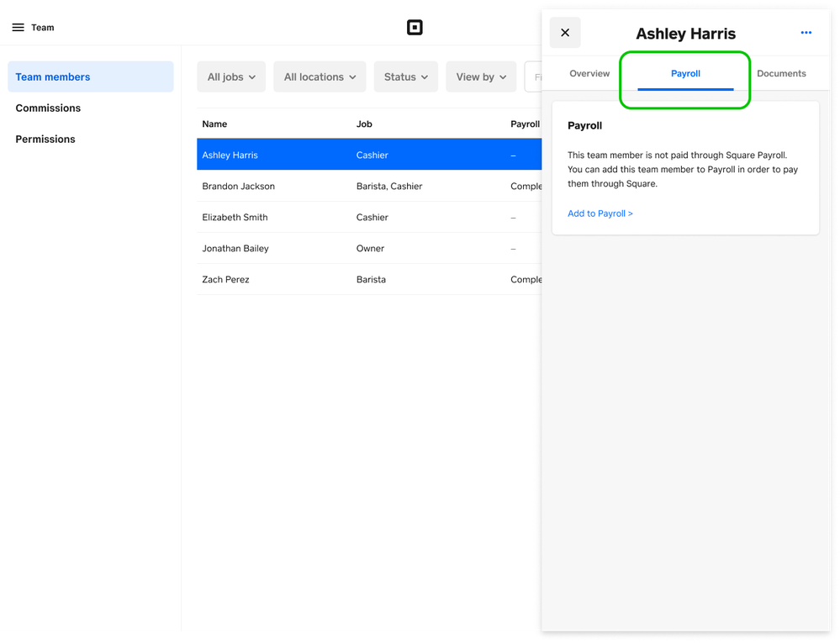Open the Permissions section
This screenshot has height=643, width=840.
[x=45, y=139]
